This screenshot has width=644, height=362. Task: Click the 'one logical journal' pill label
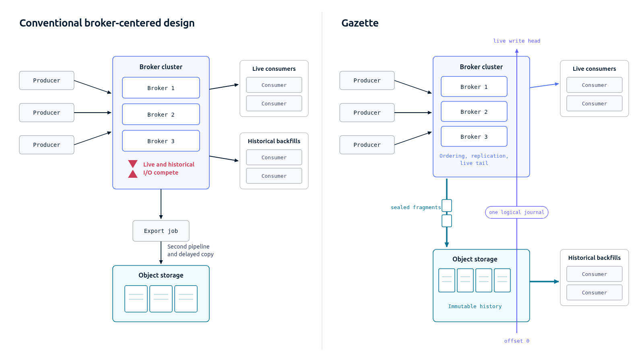click(517, 212)
